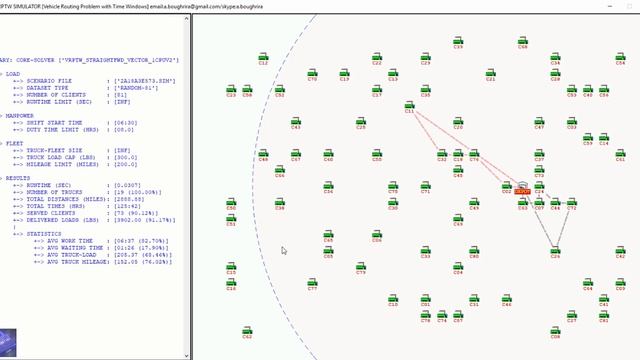Minimize the simulator window
The width and height of the screenshot is (640, 360).
pyautogui.click(x=610, y=6)
